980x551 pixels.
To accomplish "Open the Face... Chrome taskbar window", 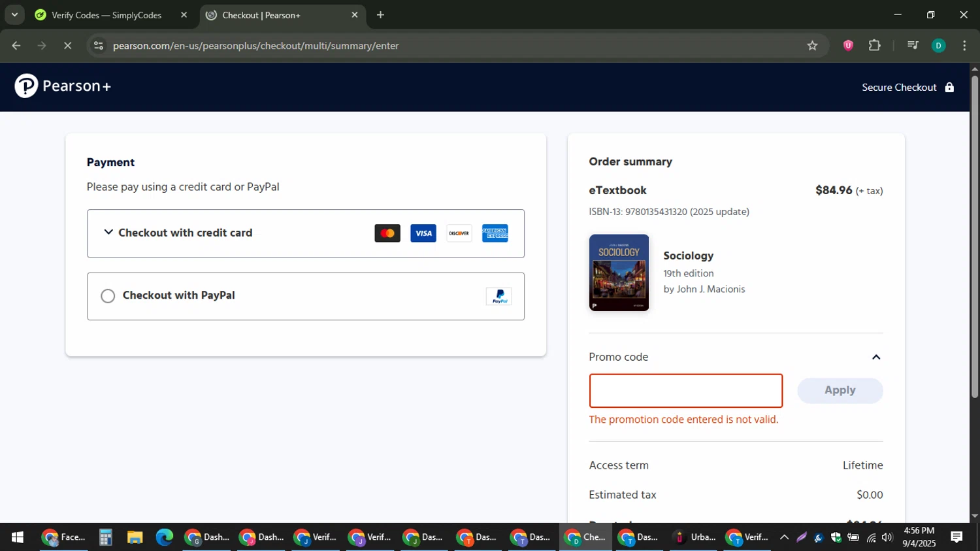I will pos(63,537).
